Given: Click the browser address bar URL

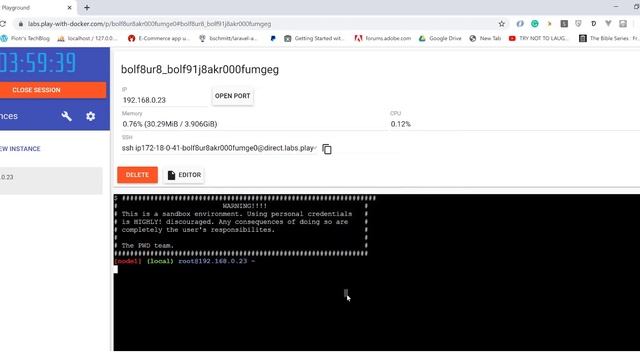Looking at the screenshot, I should tap(149, 24).
